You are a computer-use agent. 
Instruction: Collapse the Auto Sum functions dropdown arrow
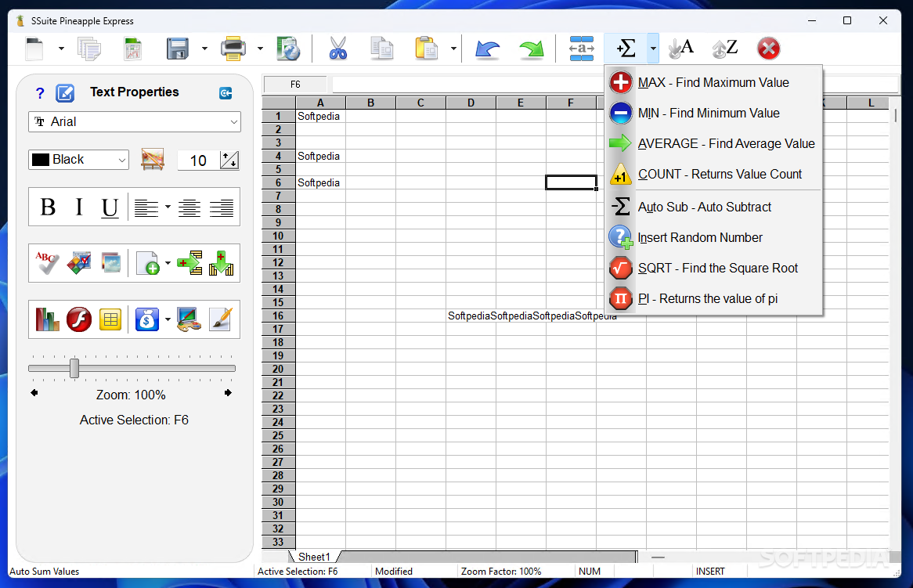(653, 49)
